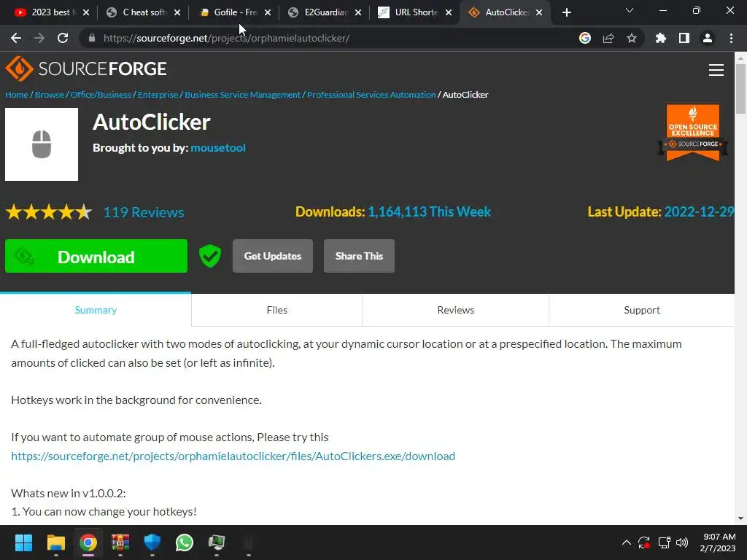
Task: Click the five-star rating
Action: 49,212
